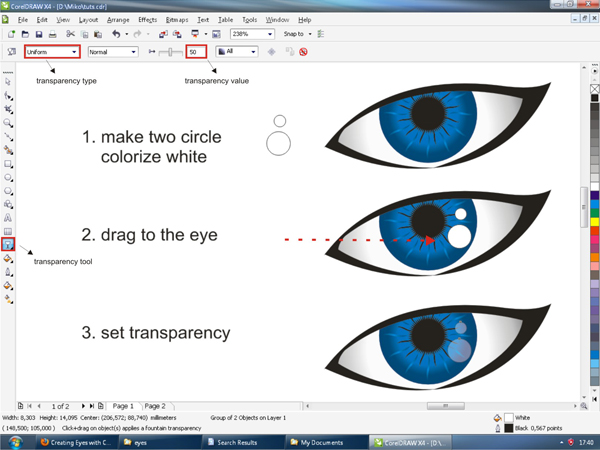Select the Ellipse tool

click(x=8, y=178)
